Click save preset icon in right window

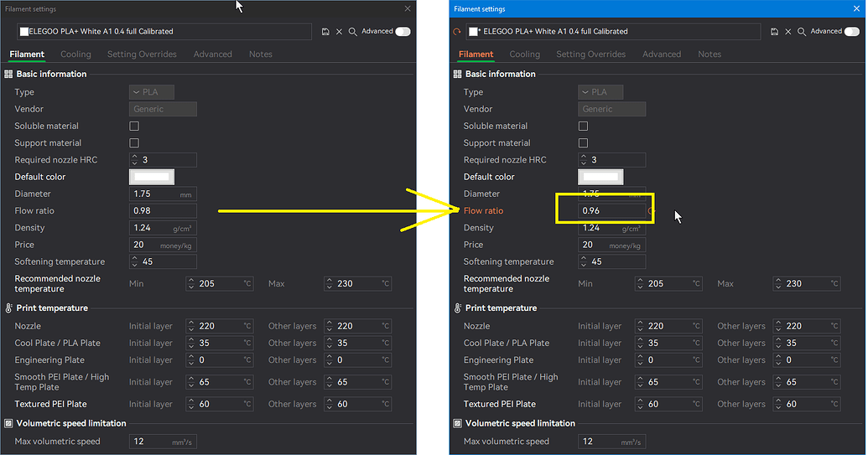[x=774, y=32]
